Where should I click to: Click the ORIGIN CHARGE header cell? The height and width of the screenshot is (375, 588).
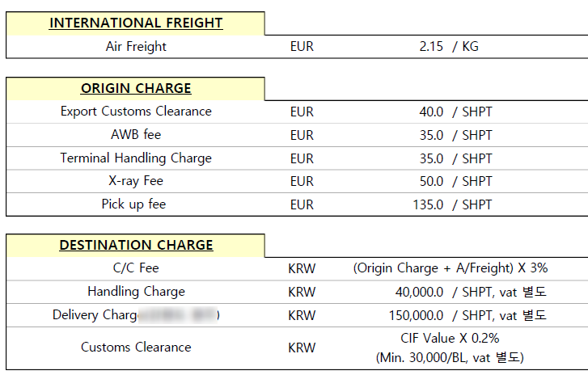tap(136, 88)
